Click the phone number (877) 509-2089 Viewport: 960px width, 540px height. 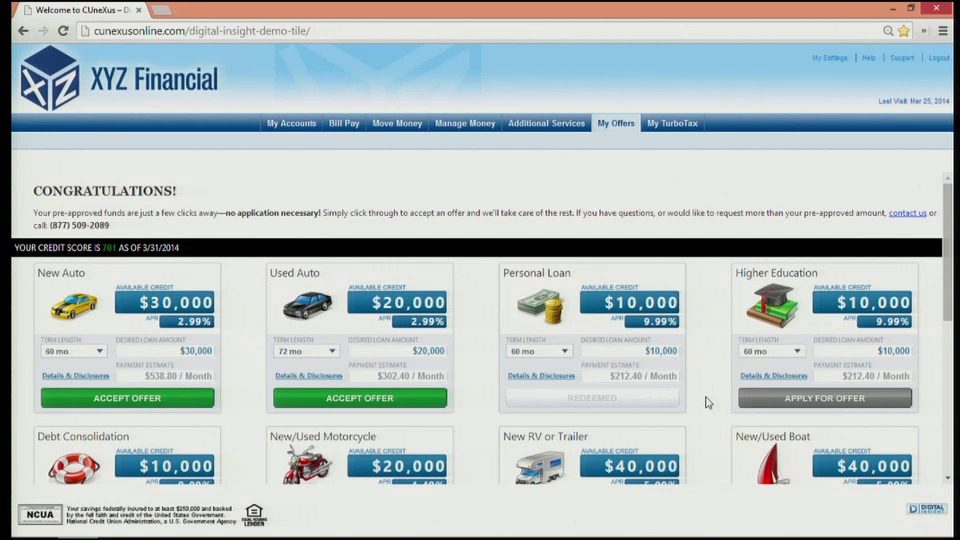click(x=80, y=225)
